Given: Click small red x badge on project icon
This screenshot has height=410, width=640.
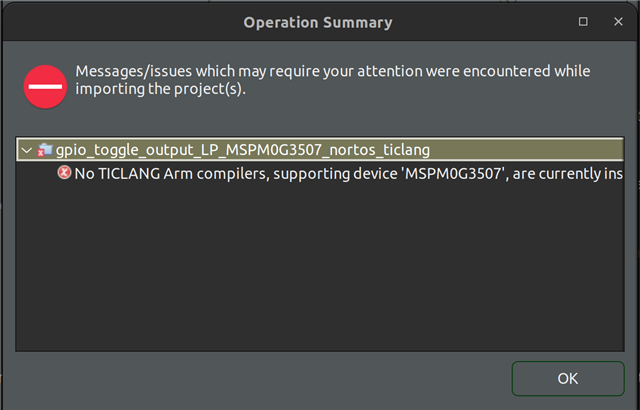Looking at the screenshot, I should tap(40, 153).
